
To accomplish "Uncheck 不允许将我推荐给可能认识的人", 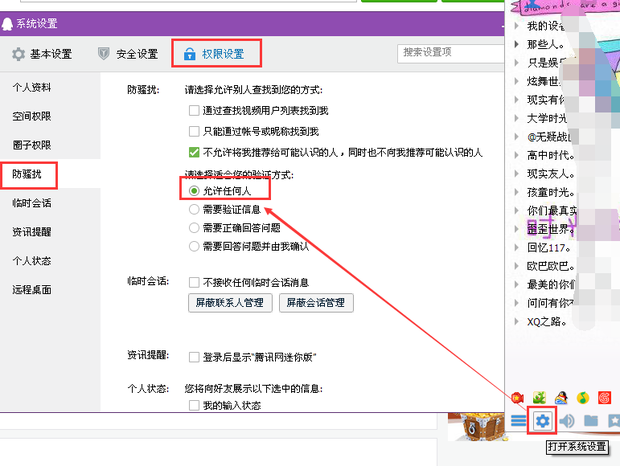I will pyautogui.click(x=194, y=152).
